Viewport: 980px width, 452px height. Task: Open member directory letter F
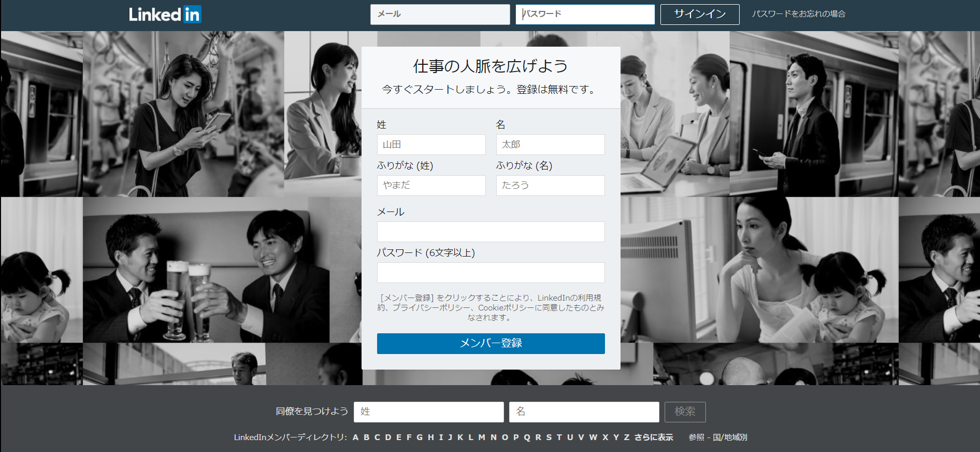coord(409,437)
